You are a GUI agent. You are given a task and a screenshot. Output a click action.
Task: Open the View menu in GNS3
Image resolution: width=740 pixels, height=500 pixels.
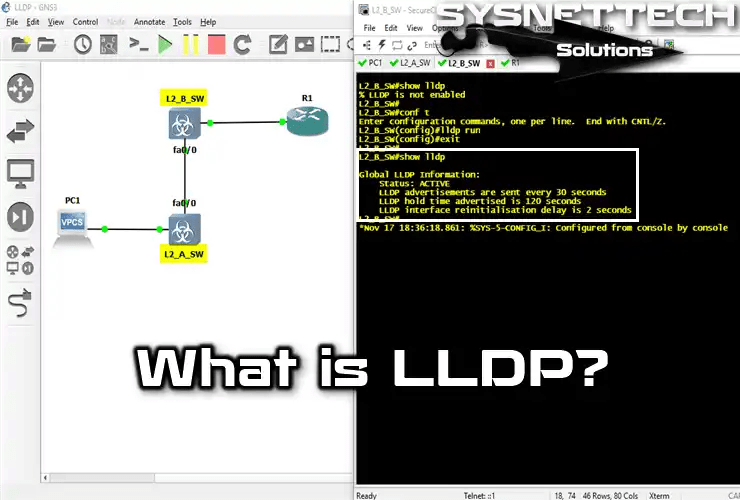pos(56,22)
